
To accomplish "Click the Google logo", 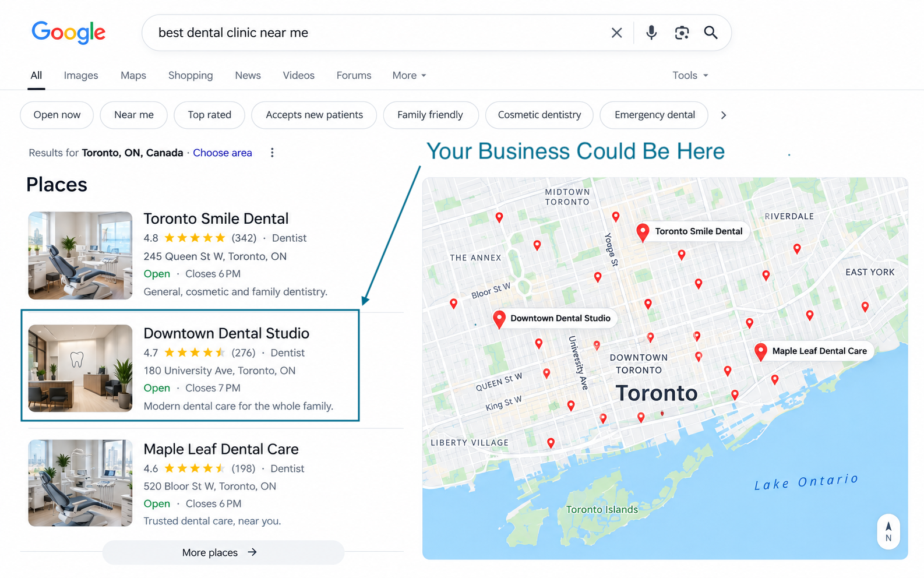I will (68, 33).
